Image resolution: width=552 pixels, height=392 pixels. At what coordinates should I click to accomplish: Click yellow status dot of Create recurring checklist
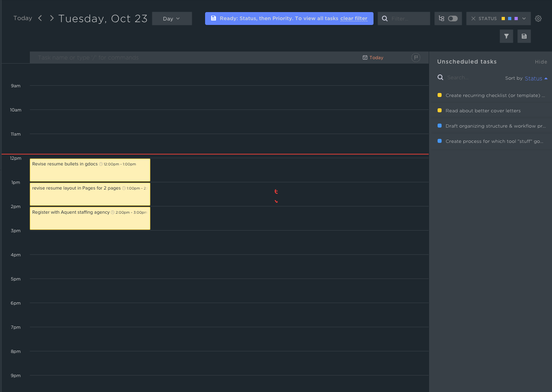(x=440, y=95)
